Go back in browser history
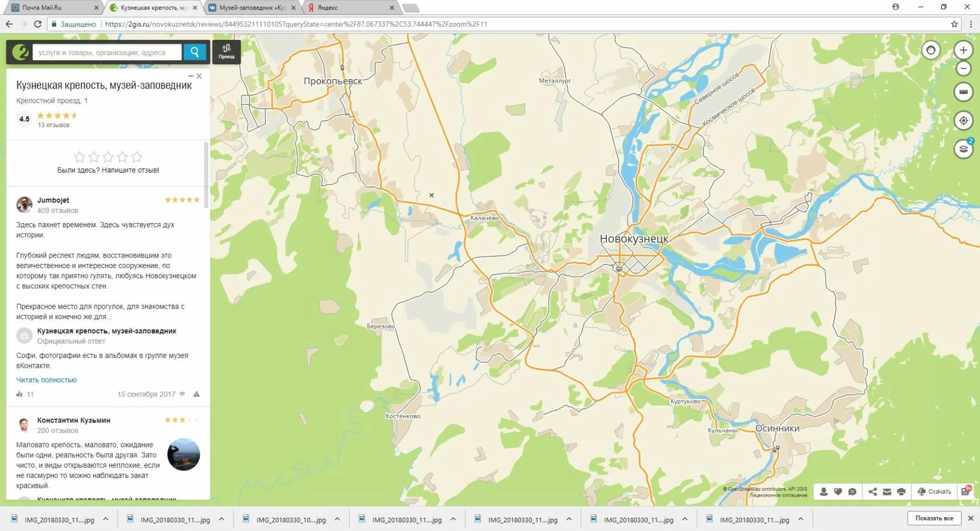The height and width of the screenshot is (531, 980). coord(9,24)
